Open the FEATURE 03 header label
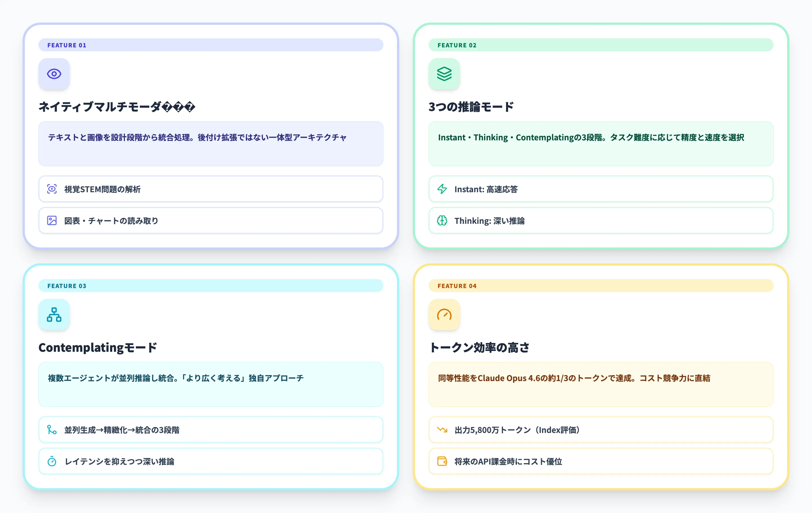The image size is (812, 513). (67, 286)
